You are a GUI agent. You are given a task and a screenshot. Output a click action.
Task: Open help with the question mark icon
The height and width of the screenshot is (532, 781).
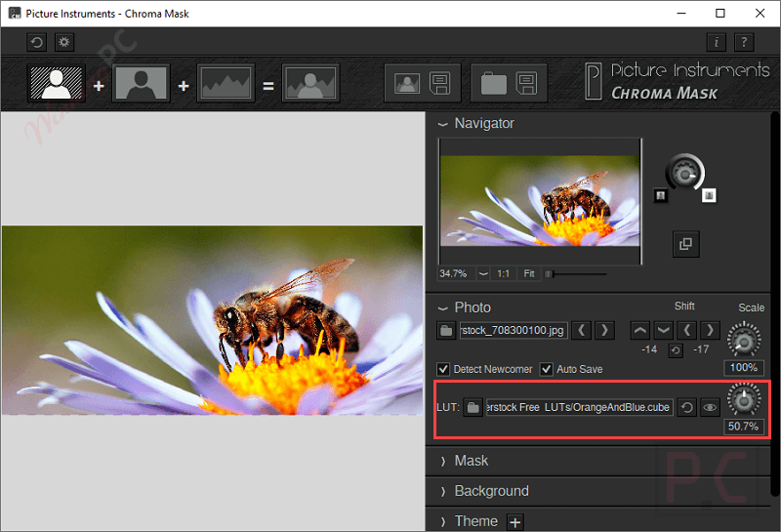click(744, 42)
